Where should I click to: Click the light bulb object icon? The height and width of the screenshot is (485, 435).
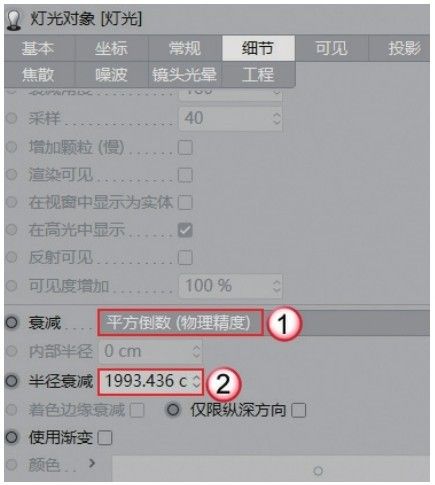pyautogui.click(x=14, y=21)
